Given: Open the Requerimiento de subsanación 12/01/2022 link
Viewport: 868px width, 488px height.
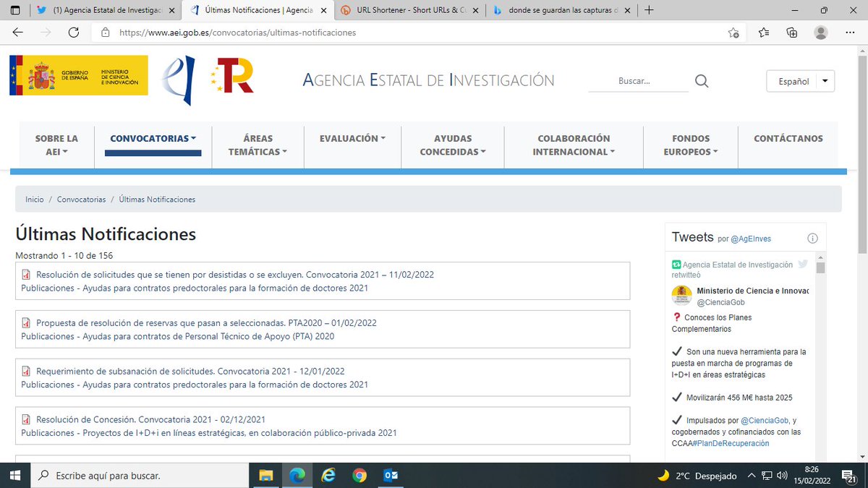Looking at the screenshot, I should coord(190,372).
